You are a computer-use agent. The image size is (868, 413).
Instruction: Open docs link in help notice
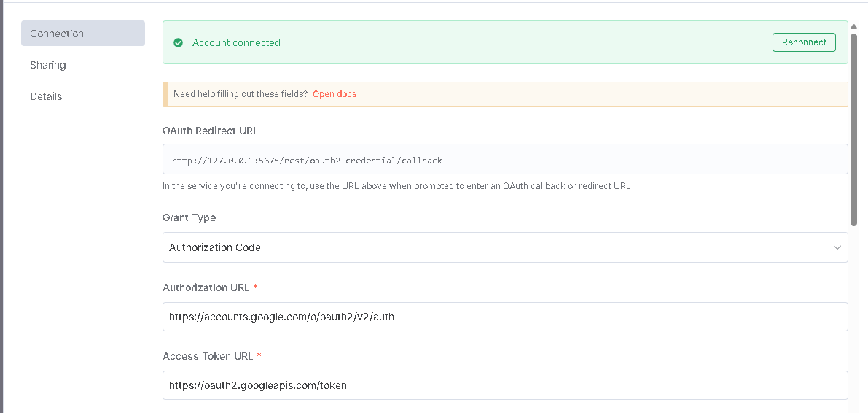[x=335, y=94]
